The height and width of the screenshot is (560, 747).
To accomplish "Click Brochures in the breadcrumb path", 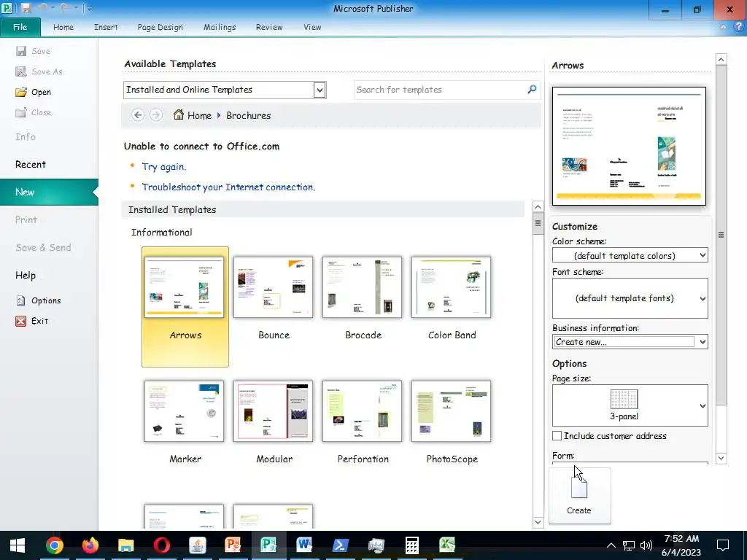I will point(249,115).
